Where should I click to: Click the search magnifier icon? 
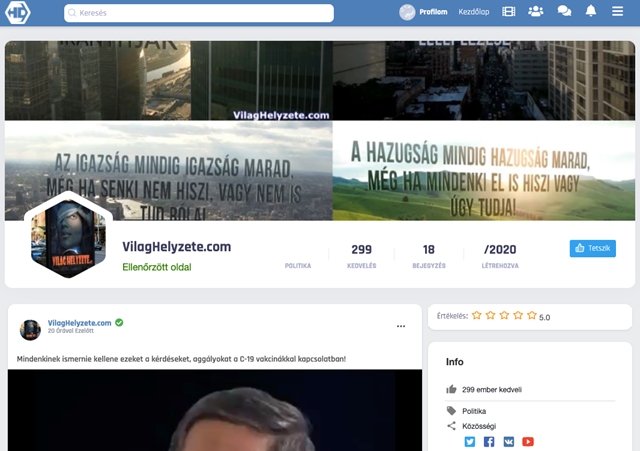[x=72, y=13]
